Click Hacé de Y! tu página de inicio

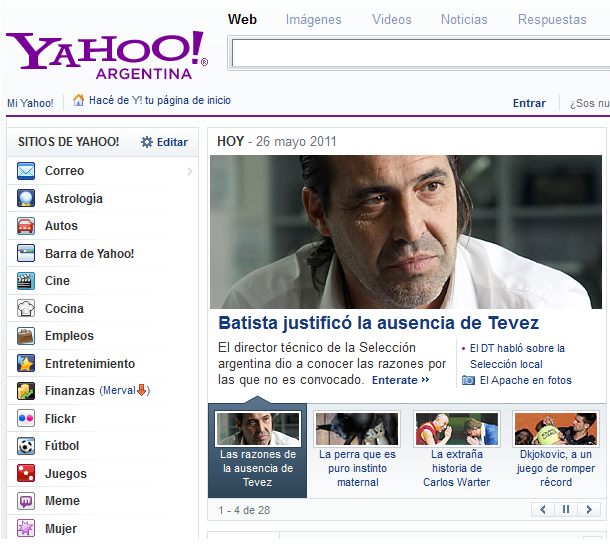point(160,100)
